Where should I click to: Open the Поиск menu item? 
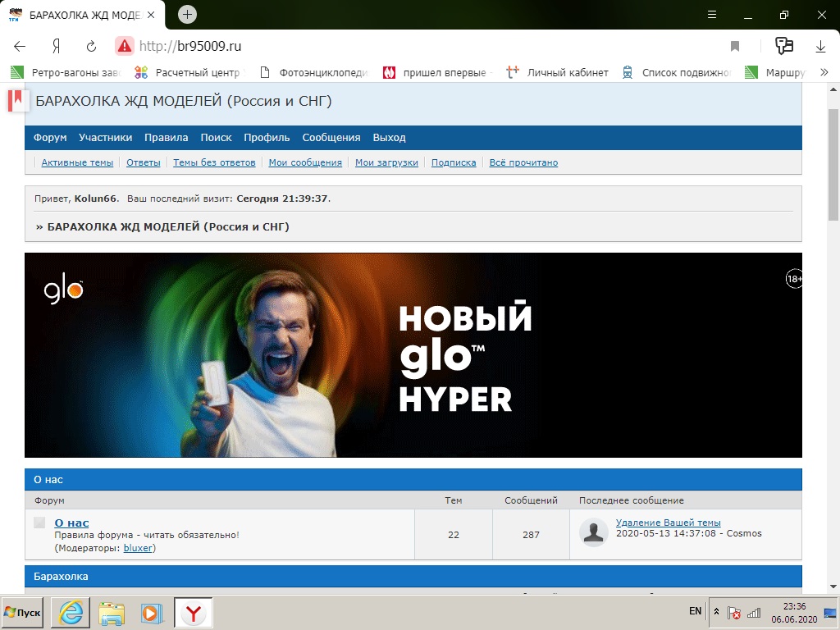click(216, 138)
